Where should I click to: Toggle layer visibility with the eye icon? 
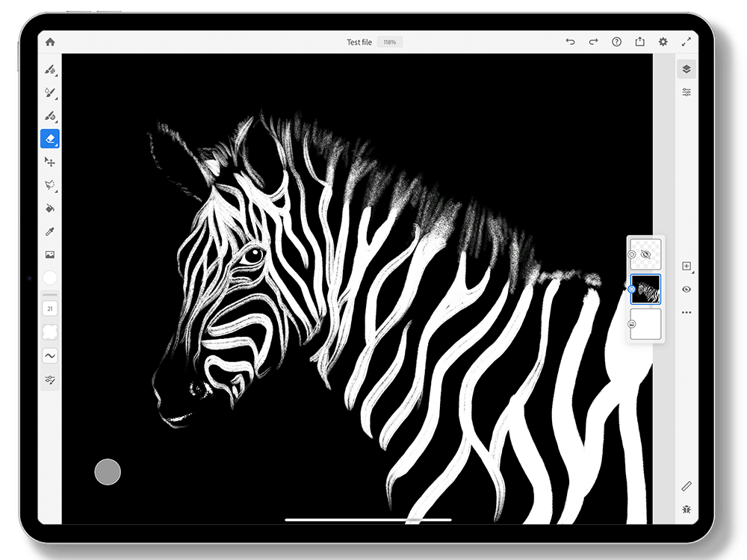pos(686,289)
